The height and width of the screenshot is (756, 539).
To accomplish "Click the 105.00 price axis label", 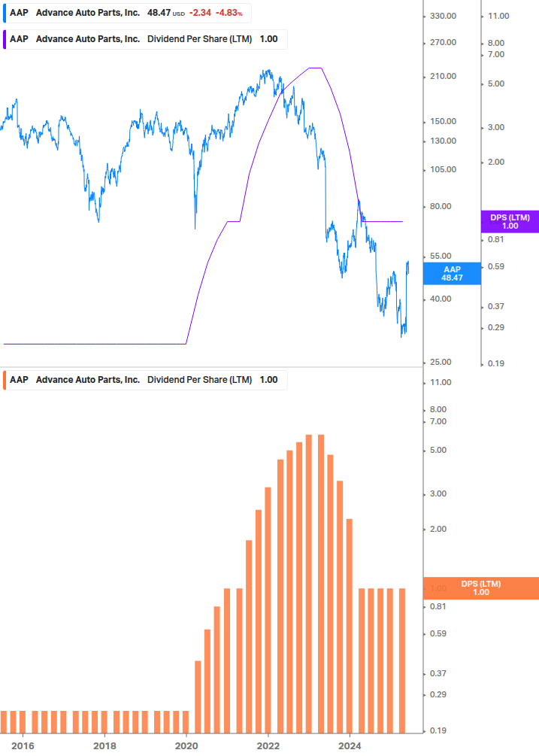I will point(443,169).
